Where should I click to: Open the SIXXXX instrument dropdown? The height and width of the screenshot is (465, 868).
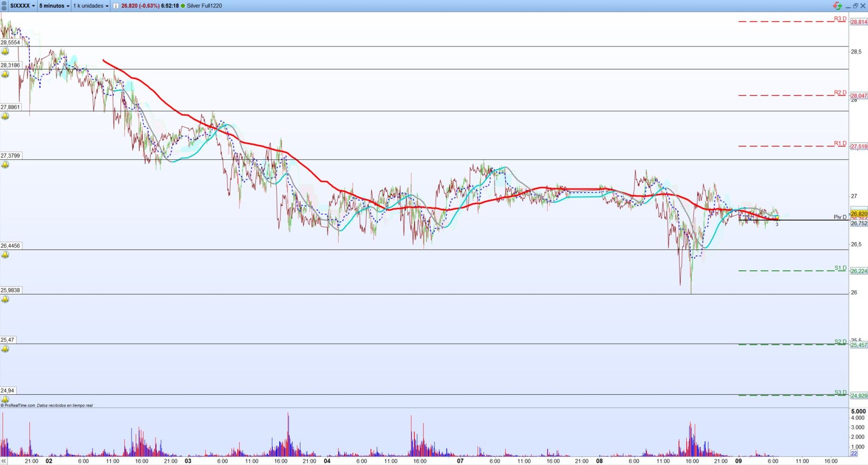tap(23, 6)
